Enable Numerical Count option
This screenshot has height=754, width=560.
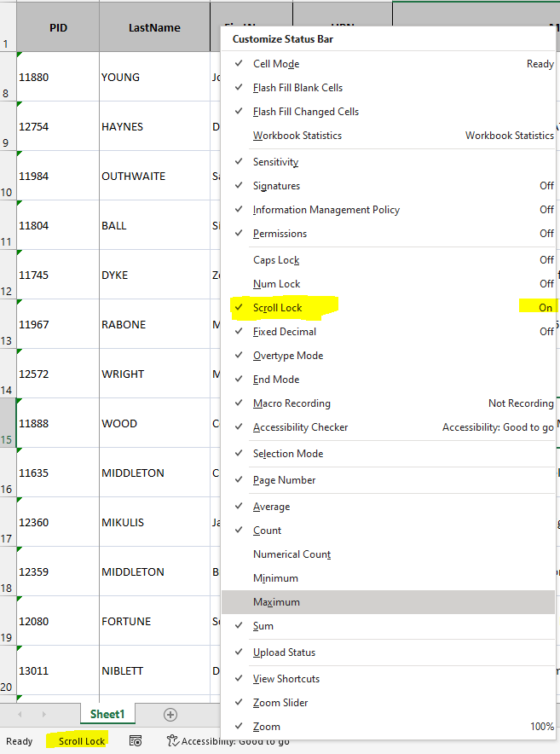click(x=389, y=554)
